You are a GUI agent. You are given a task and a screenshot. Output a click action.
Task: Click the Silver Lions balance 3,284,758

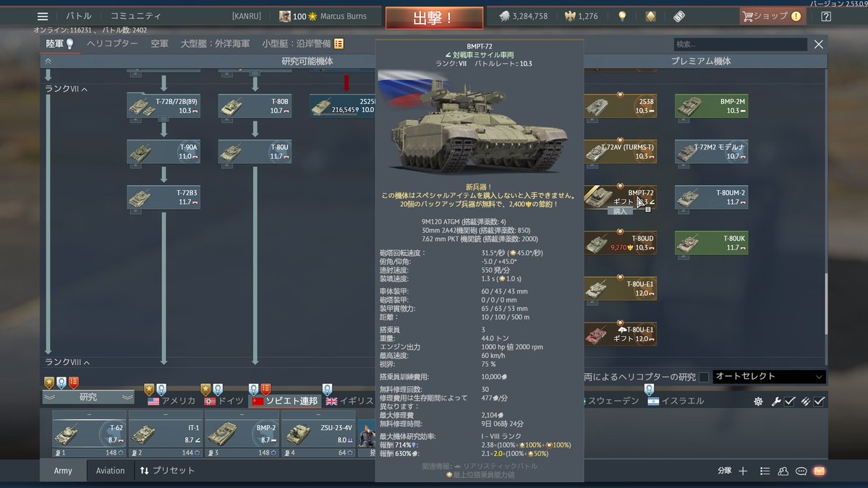(524, 16)
